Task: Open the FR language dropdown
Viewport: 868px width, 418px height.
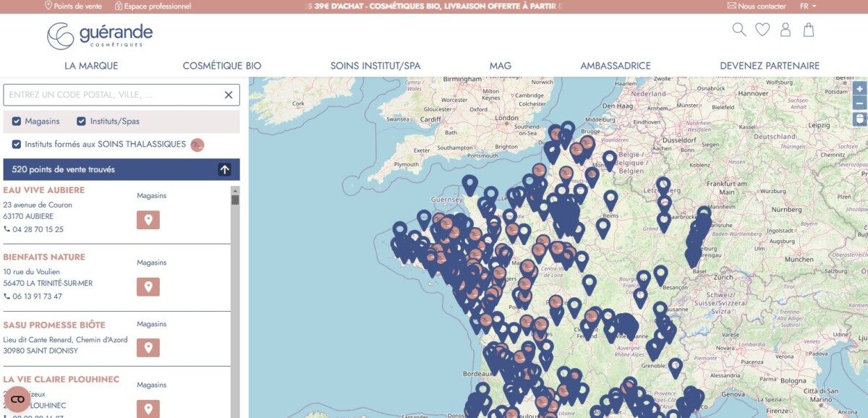Action: [x=808, y=6]
